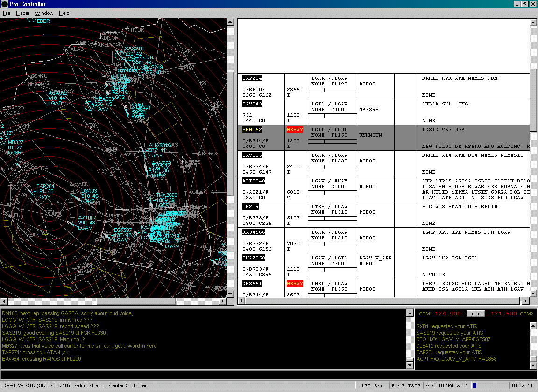The height and width of the screenshot is (392, 538).
Task: Click the radar view's scroll left arrow
Action: 4,301
